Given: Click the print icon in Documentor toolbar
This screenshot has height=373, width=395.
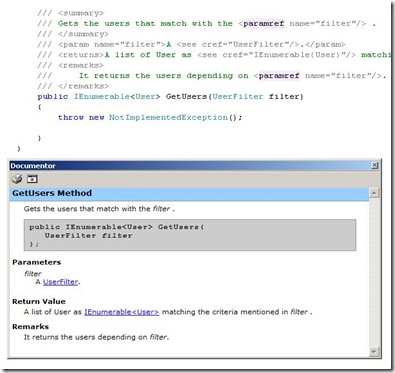Looking at the screenshot, I should pos(17,179).
